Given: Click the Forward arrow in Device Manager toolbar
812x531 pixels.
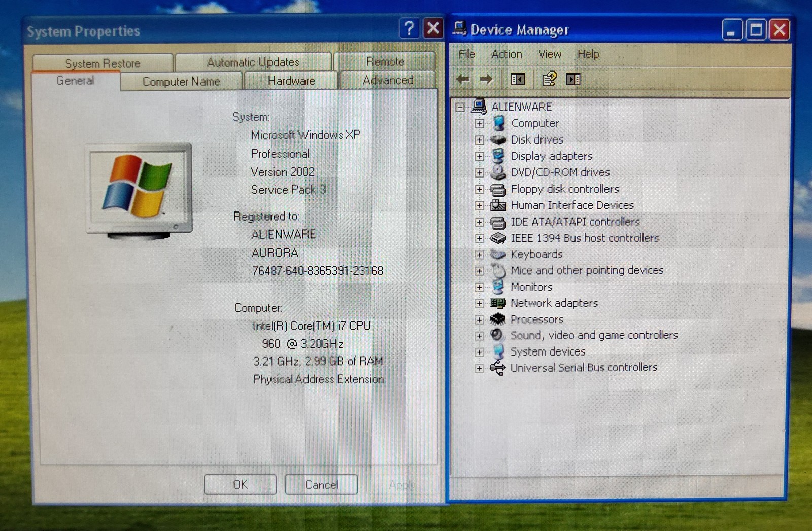Looking at the screenshot, I should pyautogui.click(x=486, y=79).
